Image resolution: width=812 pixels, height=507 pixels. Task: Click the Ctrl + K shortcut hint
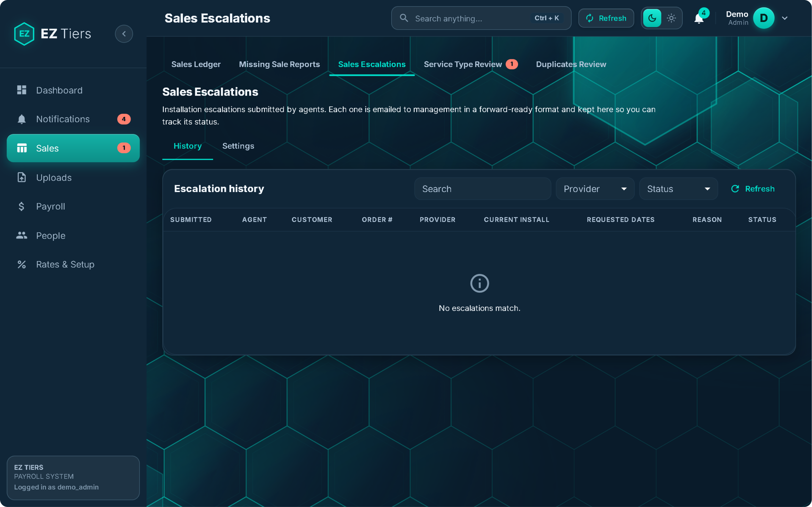pyautogui.click(x=547, y=18)
